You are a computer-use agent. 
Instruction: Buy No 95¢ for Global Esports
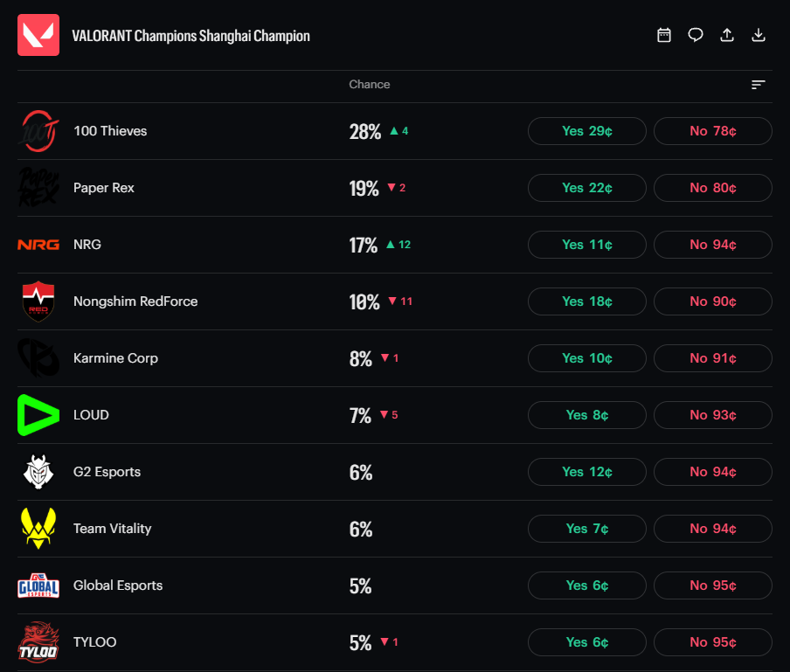[713, 585]
